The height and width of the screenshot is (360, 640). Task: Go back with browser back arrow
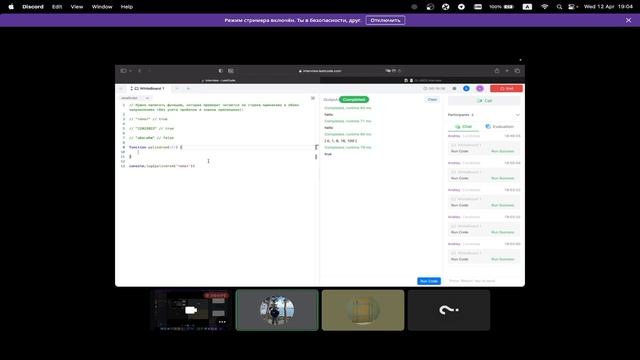(x=139, y=71)
